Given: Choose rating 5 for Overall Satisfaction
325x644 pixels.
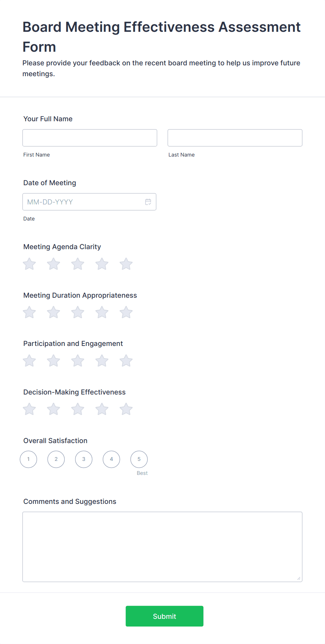Looking at the screenshot, I should pyautogui.click(x=139, y=459).
